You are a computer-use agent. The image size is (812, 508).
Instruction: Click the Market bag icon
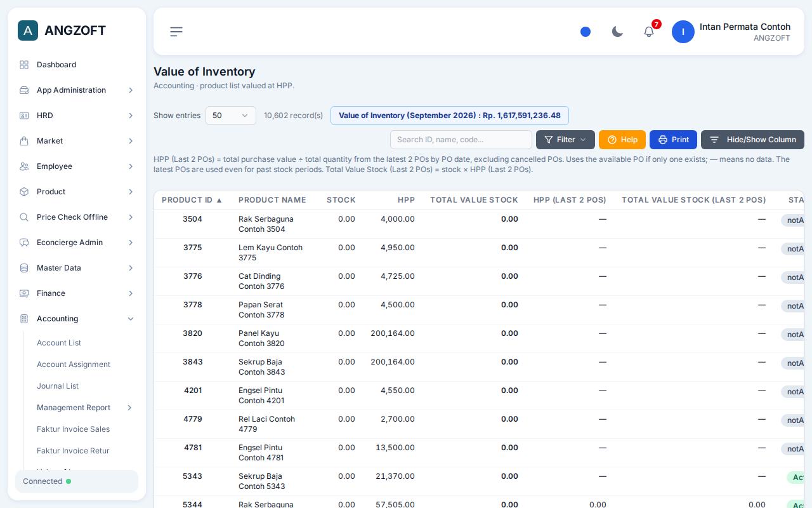[24, 141]
